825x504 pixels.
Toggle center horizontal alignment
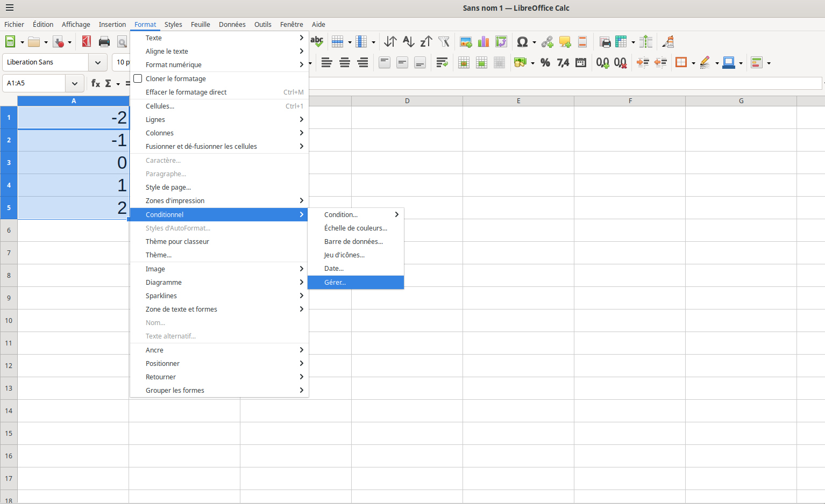[345, 63]
